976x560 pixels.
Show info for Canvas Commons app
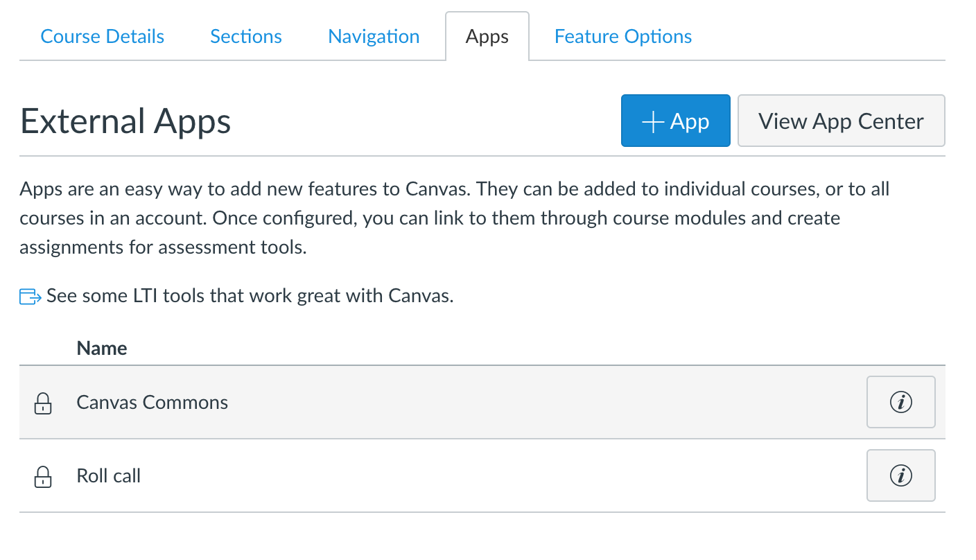click(900, 402)
